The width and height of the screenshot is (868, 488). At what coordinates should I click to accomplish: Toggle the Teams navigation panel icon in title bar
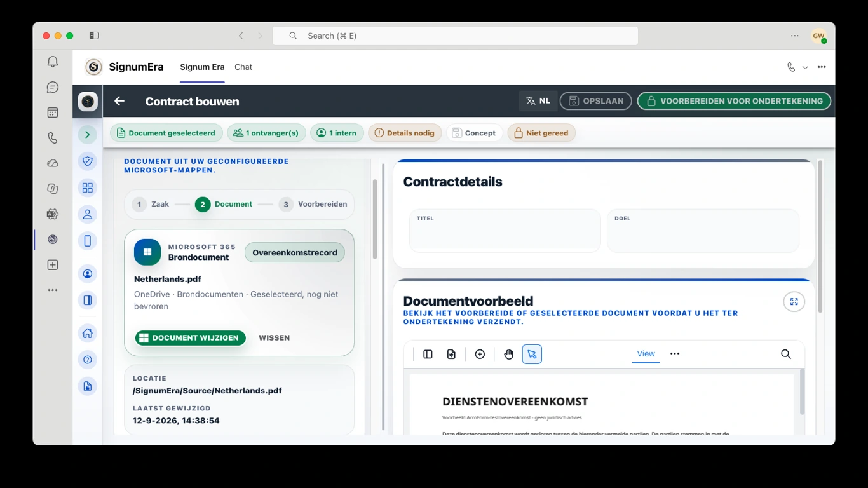[94, 36]
